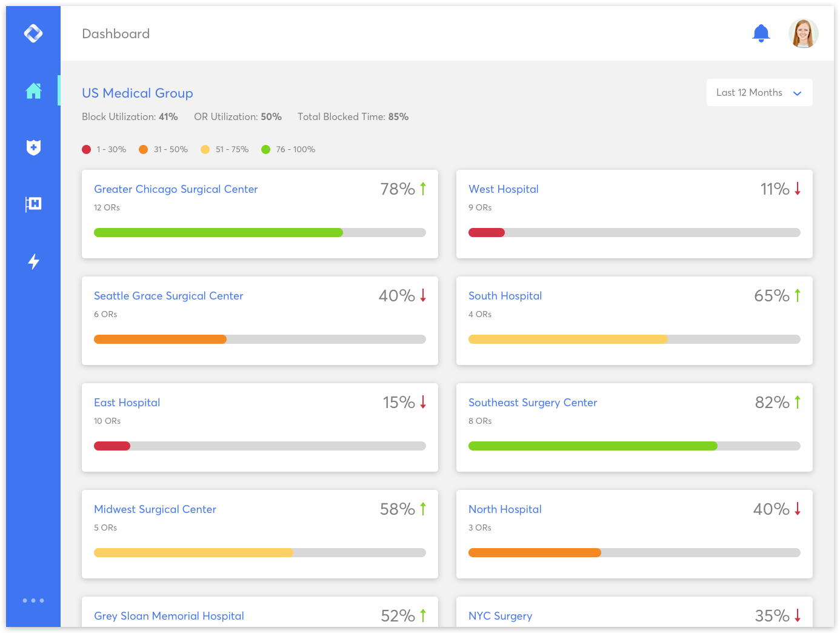Viewport: 840px width, 633px height.
Task: Open notifications bell
Action: click(761, 33)
